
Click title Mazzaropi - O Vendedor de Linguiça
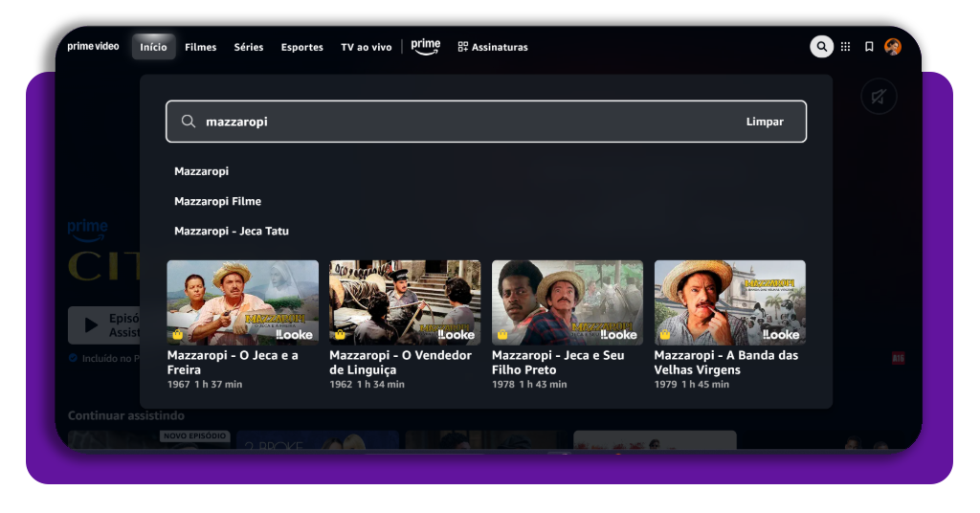point(401,363)
